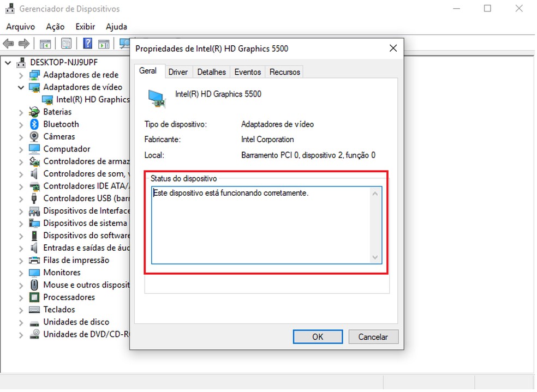This screenshot has height=392, width=537.
Task: Switch to the Eventos tab
Action: pyautogui.click(x=248, y=72)
